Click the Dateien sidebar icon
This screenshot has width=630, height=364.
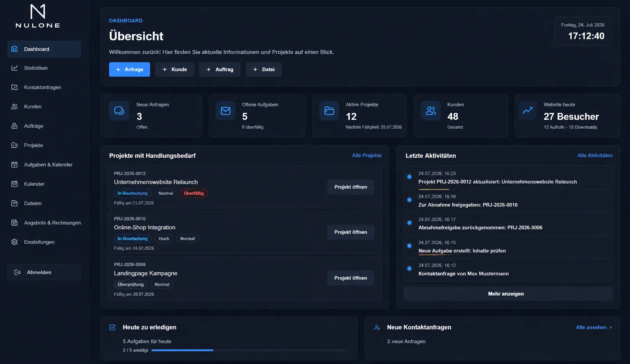(x=15, y=203)
